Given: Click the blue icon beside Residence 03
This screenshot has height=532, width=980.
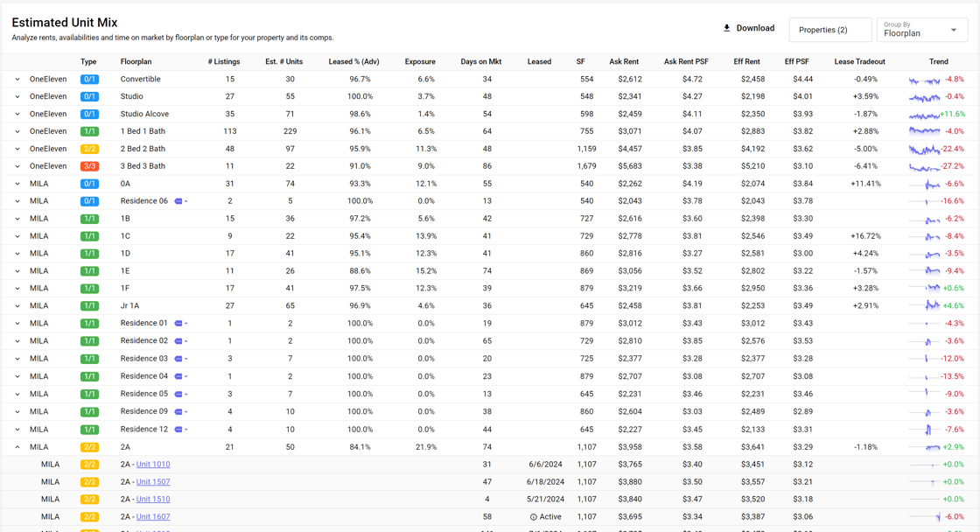Looking at the screenshot, I should tap(178, 359).
